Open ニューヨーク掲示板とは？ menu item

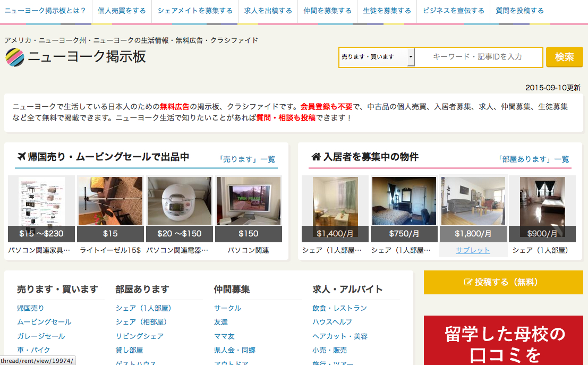[45, 11]
